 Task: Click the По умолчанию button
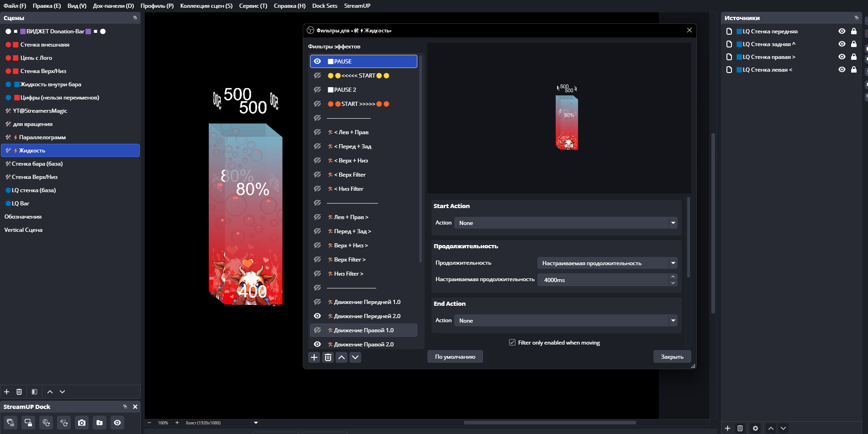[455, 357]
